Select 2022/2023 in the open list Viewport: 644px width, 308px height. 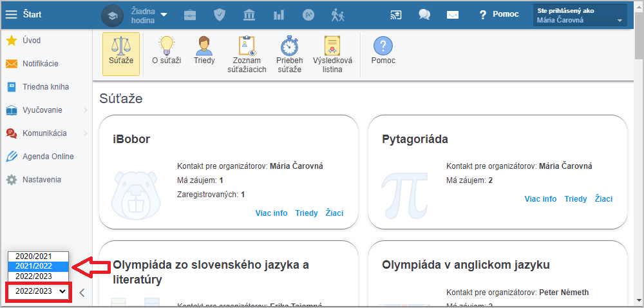point(38,276)
